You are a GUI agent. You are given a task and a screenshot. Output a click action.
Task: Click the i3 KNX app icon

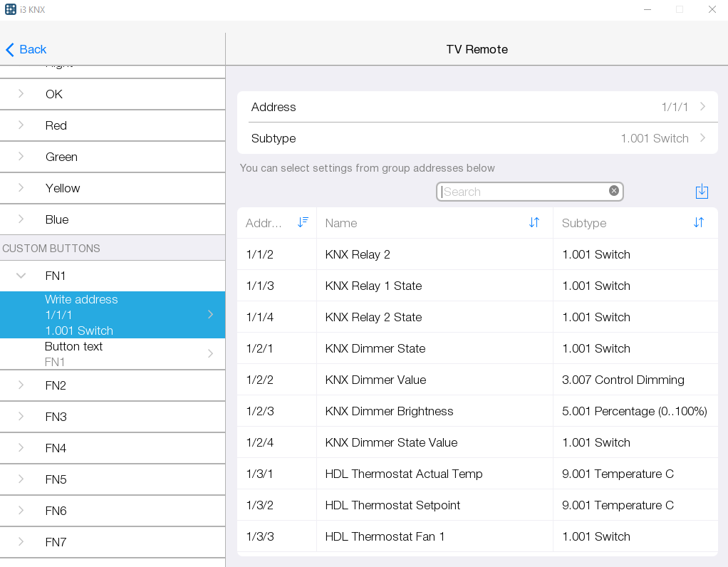click(x=11, y=9)
